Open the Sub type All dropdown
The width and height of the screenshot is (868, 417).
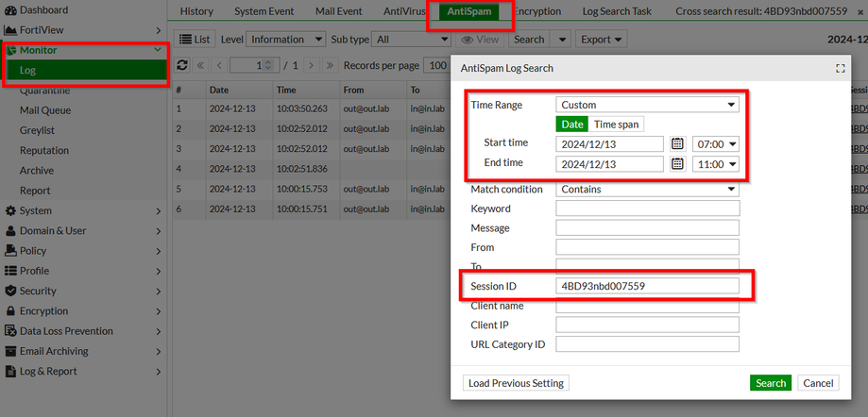tap(413, 40)
